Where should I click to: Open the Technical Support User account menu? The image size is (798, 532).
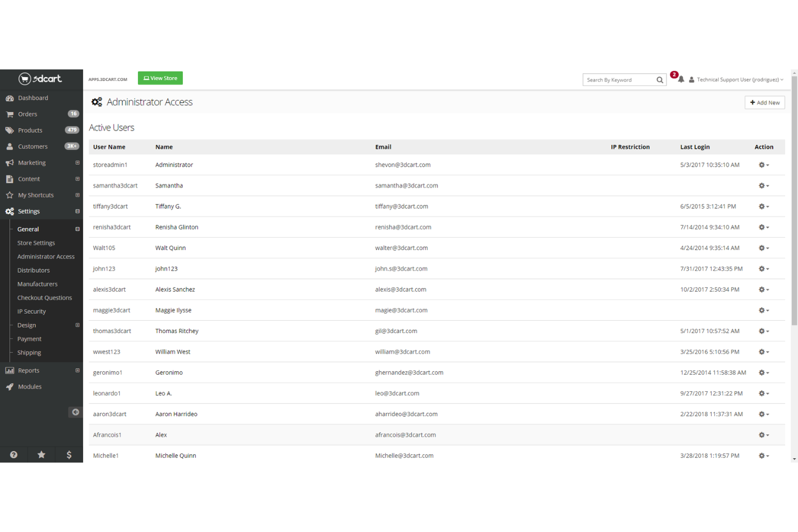737,79
